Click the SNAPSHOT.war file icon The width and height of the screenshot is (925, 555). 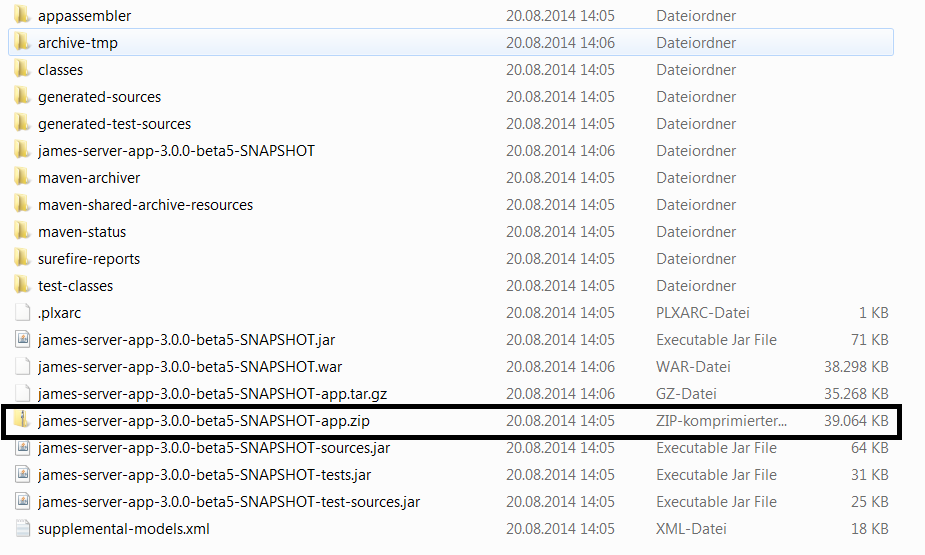pyautogui.click(x=22, y=367)
